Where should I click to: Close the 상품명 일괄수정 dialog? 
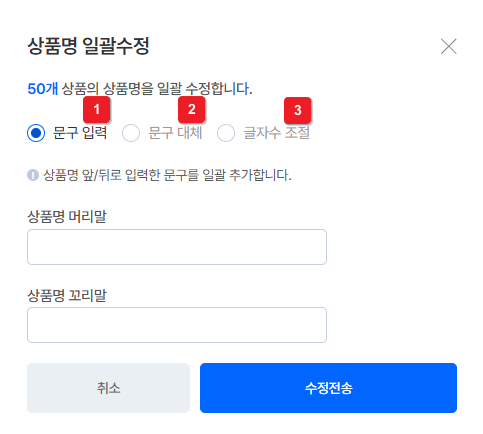tap(448, 46)
